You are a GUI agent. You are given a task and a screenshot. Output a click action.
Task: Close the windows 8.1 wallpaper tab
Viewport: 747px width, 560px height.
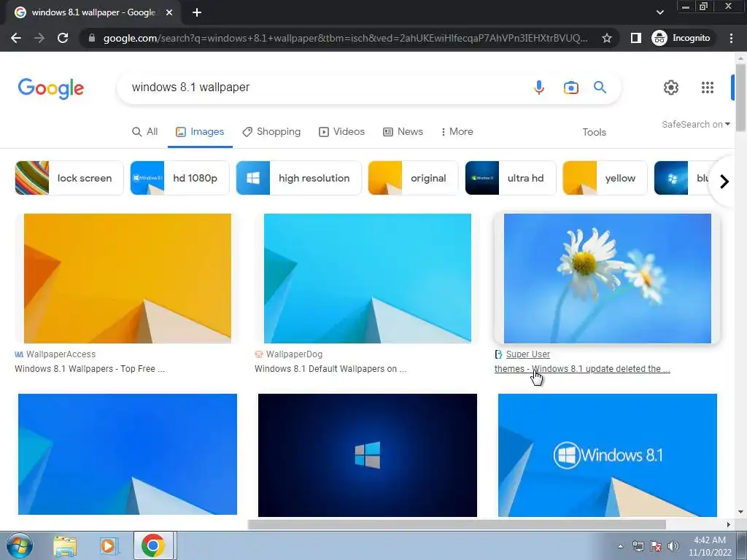pos(169,12)
